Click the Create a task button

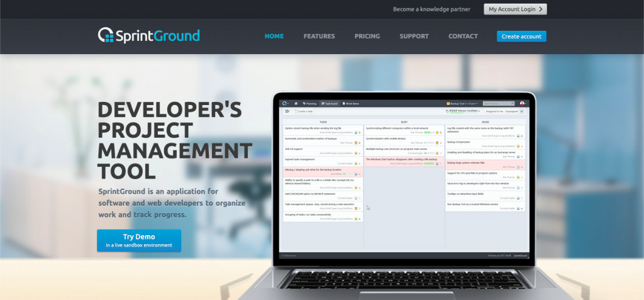[x=304, y=111]
